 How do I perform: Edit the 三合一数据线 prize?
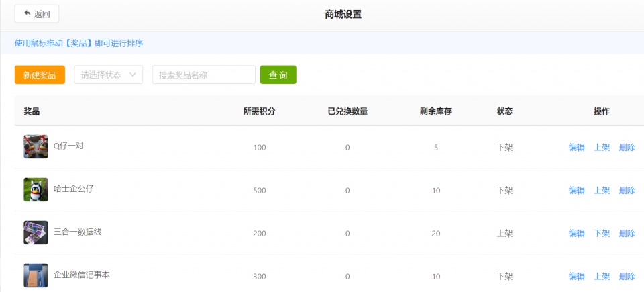point(577,234)
